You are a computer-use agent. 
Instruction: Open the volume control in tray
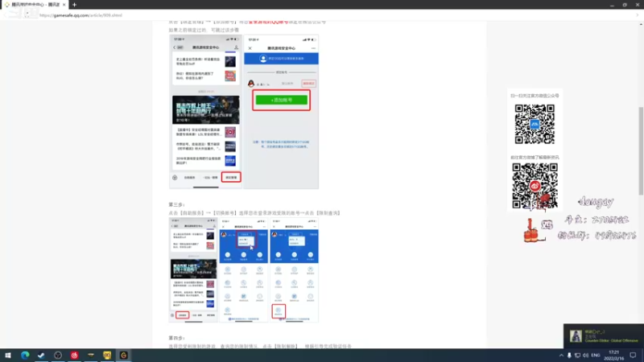586,356
